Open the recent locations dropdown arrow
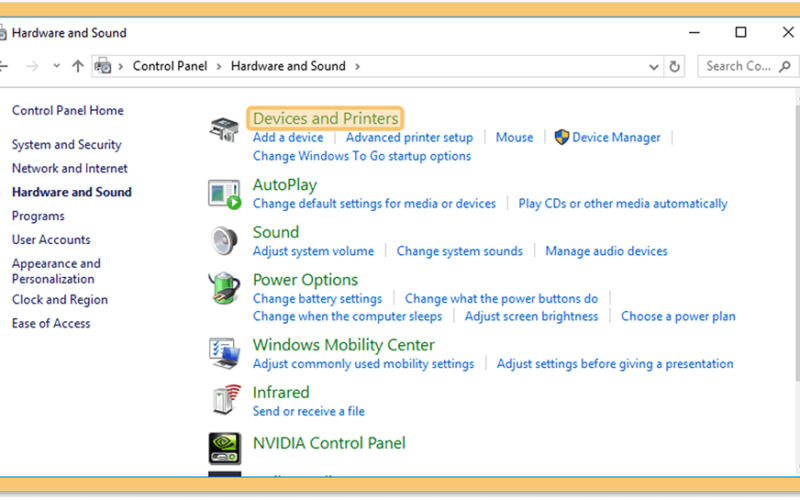This screenshot has height=500, width=800. [x=57, y=66]
